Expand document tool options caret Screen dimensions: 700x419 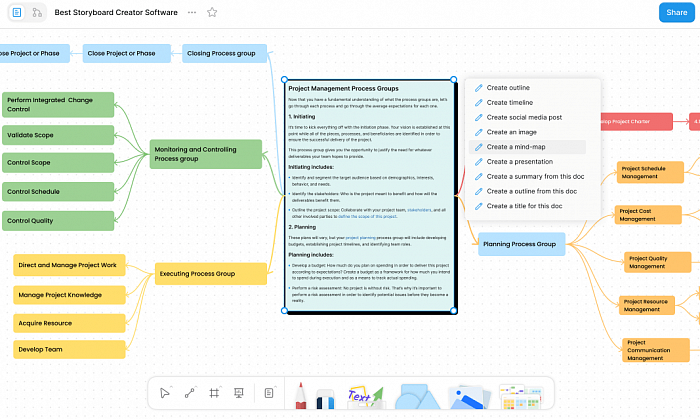coord(275,386)
